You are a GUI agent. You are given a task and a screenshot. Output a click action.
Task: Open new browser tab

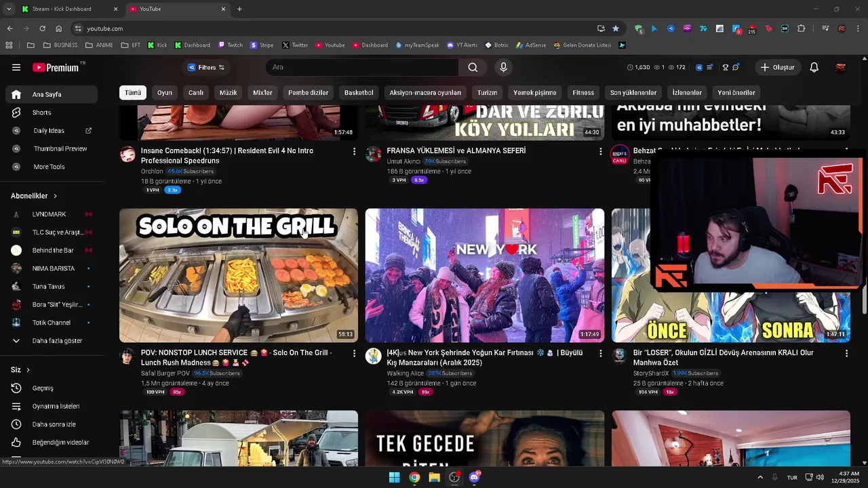pyautogui.click(x=239, y=9)
